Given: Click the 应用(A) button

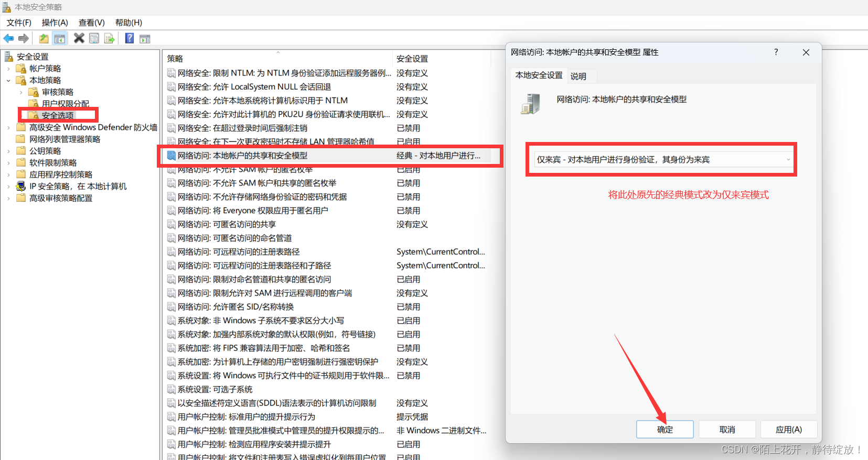Looking at the screenshot, I should pos(789,430).
